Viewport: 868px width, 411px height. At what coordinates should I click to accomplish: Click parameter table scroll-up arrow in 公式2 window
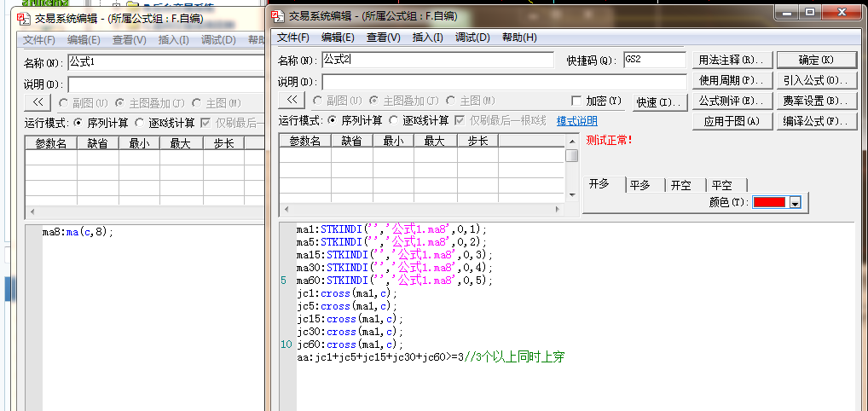coord(572,142)
